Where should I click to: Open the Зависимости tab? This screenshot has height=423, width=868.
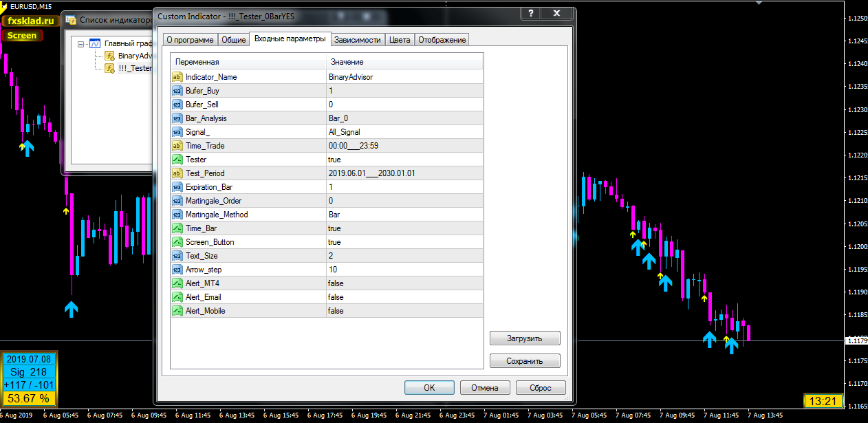coord(358,40)
